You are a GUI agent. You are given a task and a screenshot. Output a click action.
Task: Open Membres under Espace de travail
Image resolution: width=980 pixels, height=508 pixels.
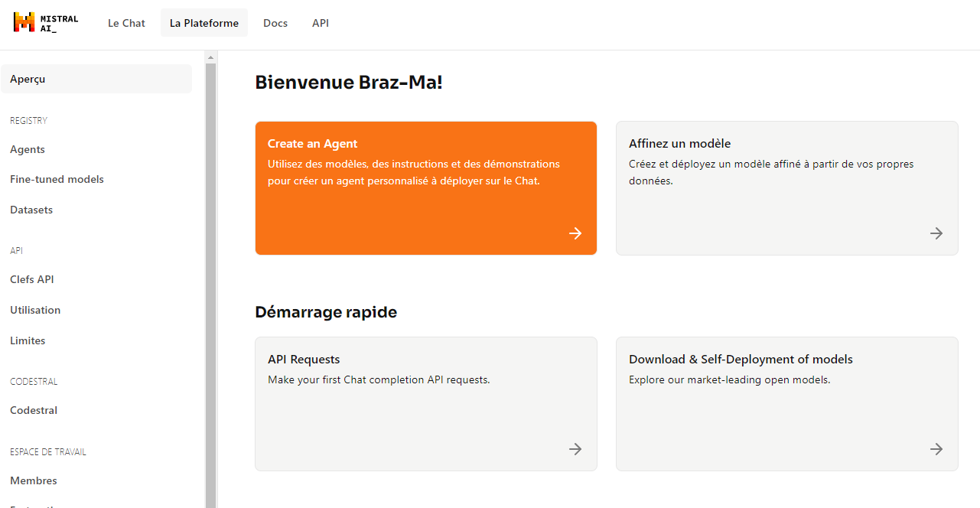[33, 480]
